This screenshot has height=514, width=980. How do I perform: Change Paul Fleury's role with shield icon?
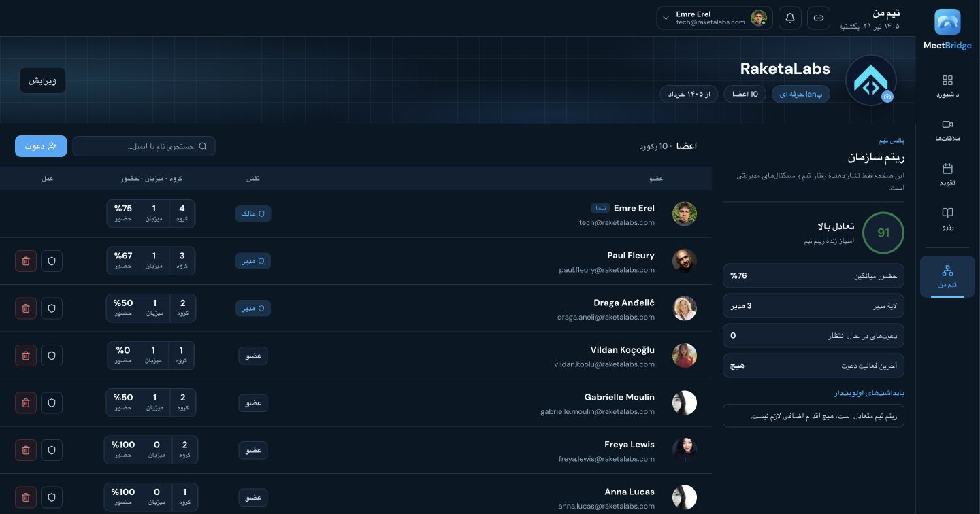(x=52, y=261)
